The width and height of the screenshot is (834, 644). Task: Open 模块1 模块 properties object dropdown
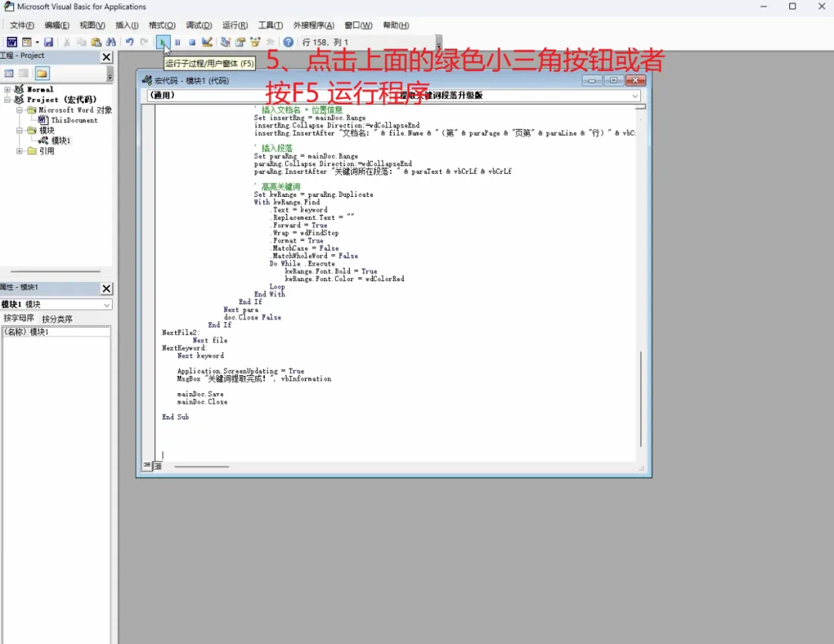point(56,304)
